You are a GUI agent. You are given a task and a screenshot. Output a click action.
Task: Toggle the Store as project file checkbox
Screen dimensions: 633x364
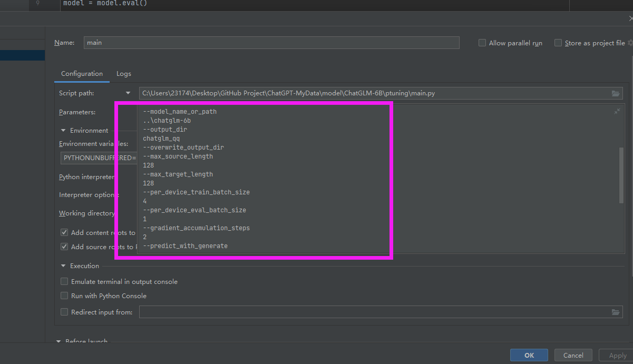558,43
